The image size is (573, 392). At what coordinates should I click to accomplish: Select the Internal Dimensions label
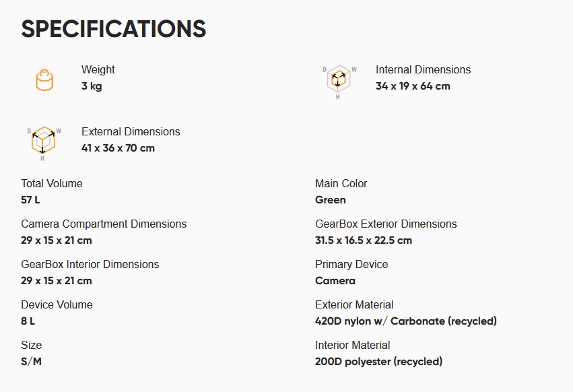pyautogui.click(x=423, y=69)
